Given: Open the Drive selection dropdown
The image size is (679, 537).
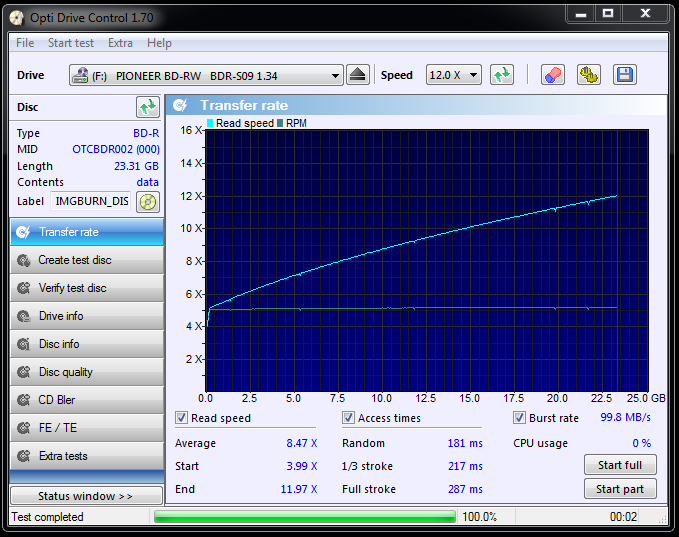Looking at the screenshot, I should 206,75.
